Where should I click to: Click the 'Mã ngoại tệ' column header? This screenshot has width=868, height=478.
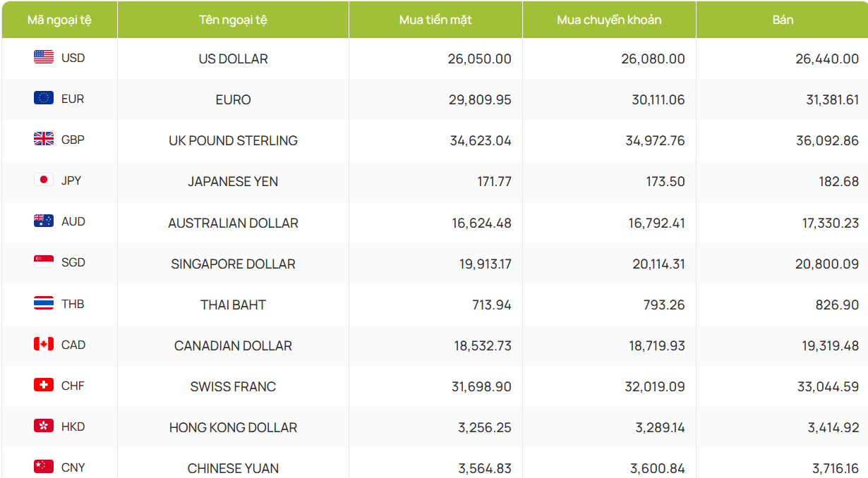[59, 20]
